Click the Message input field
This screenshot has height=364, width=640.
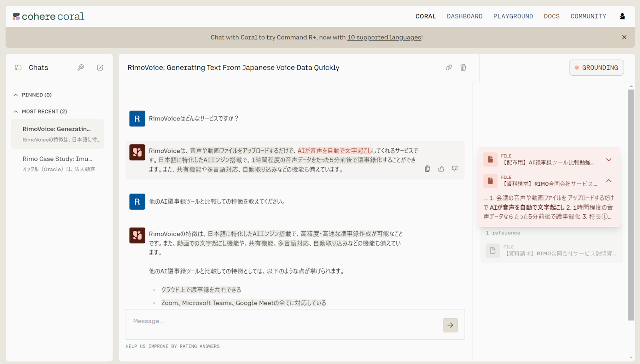[x=280, y=322]
